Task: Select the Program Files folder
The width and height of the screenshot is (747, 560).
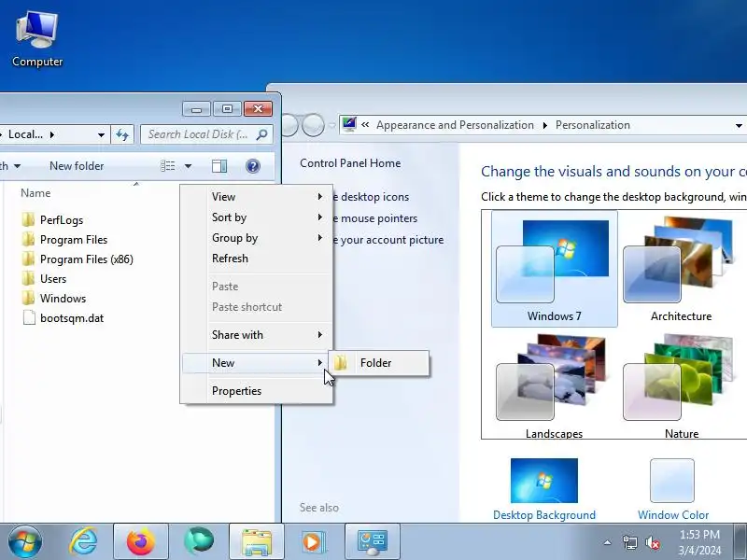Action: tap(64, 240)
